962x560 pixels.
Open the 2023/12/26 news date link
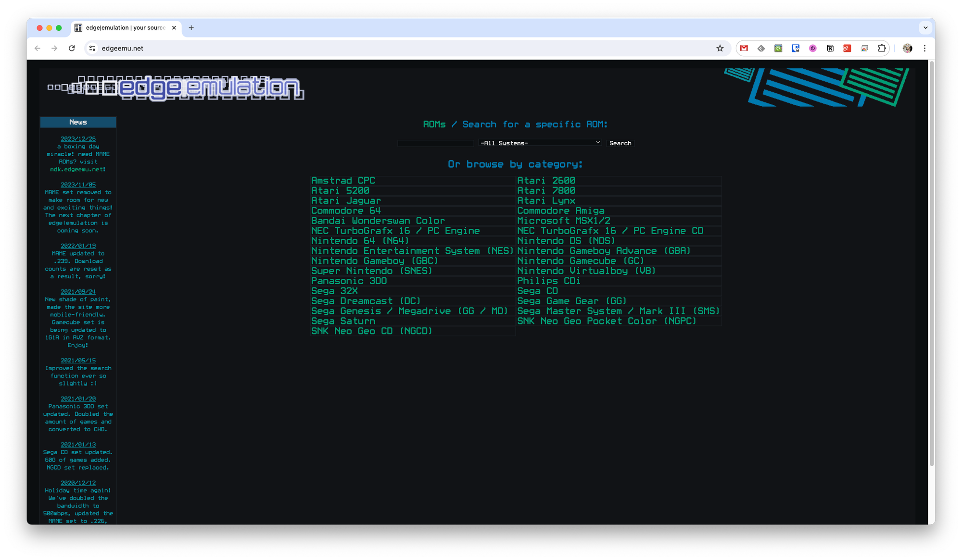(78, 139)
